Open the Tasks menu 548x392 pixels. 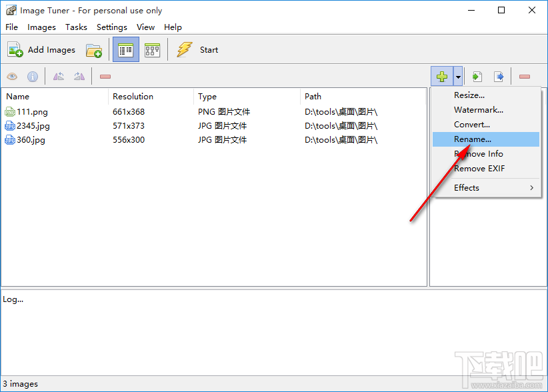click(76, 27)
